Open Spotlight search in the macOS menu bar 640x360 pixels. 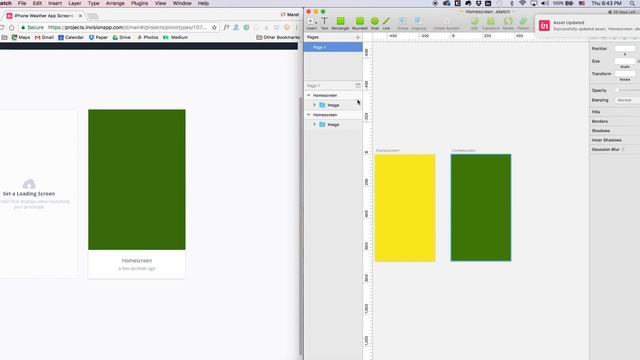632,3
